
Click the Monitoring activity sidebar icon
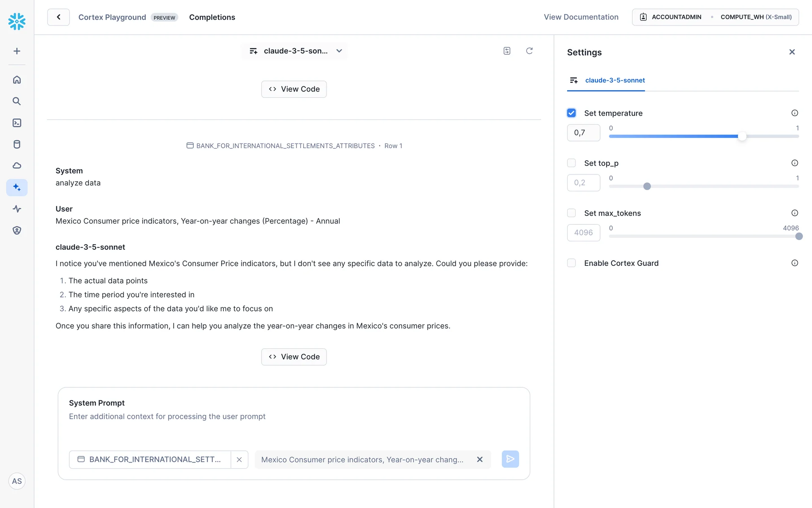pos(17,209)
